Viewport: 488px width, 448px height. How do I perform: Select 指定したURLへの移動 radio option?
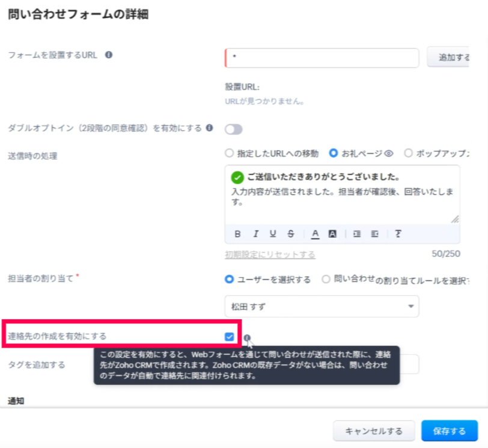[x=229, y=153]
